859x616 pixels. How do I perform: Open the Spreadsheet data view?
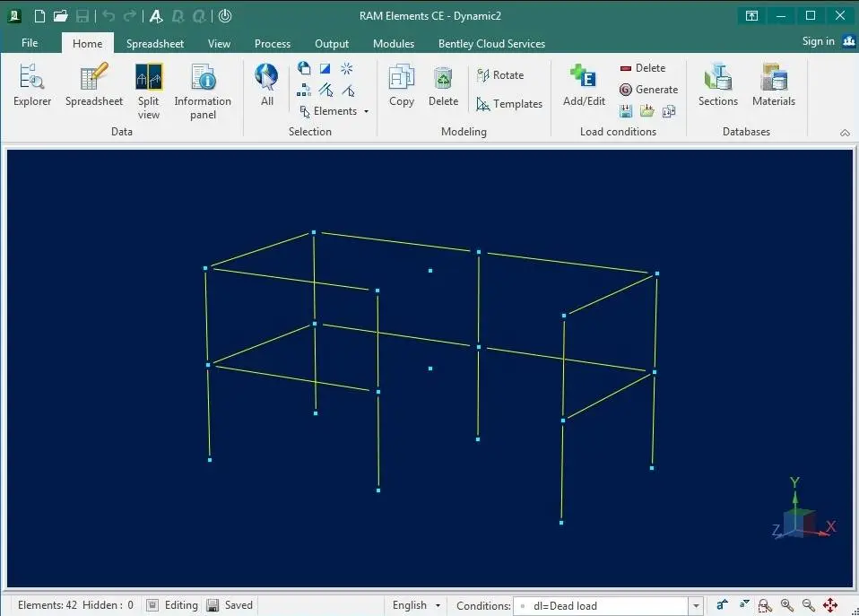point(93,85)
